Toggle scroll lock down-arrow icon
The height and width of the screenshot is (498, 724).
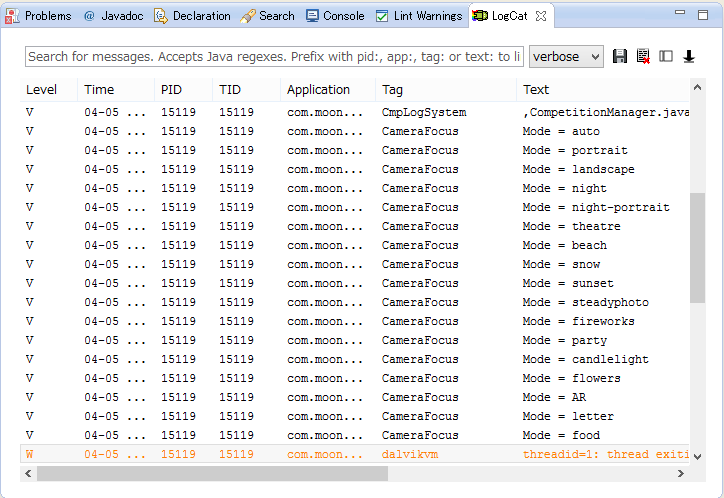(688, 56)
